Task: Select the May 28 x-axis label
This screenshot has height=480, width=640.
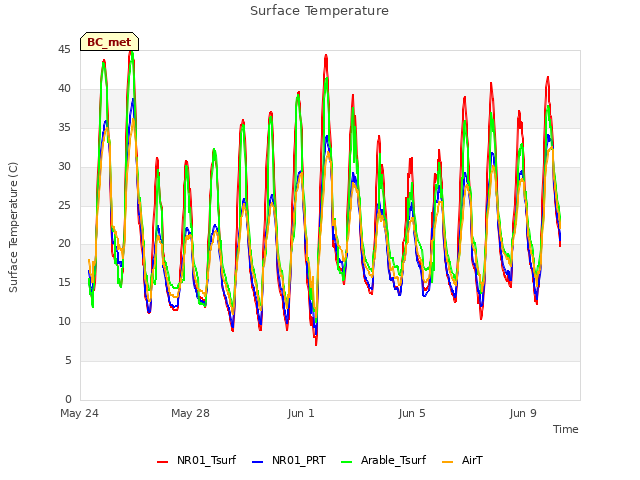Action: (190, 413)
